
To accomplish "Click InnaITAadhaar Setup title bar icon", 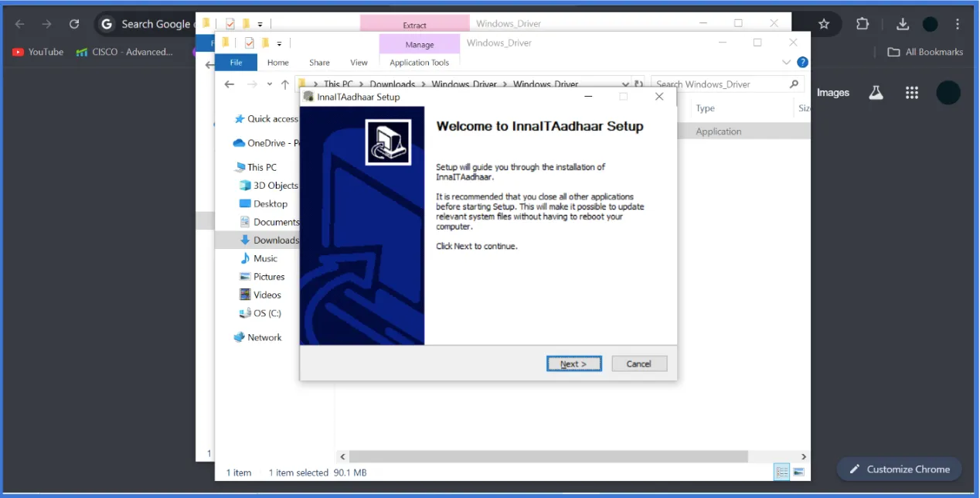I will coord(308,97).
